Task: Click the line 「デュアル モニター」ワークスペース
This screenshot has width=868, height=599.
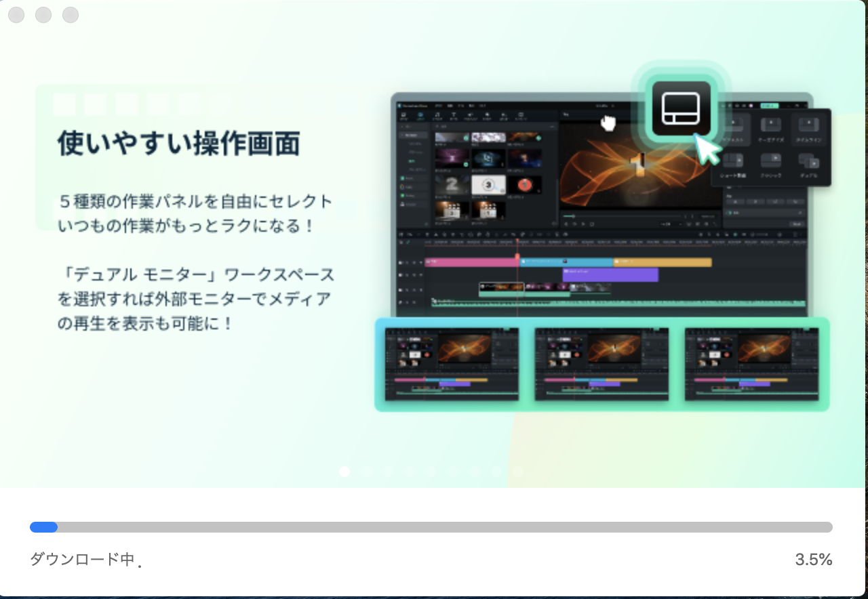Action: 196,274
